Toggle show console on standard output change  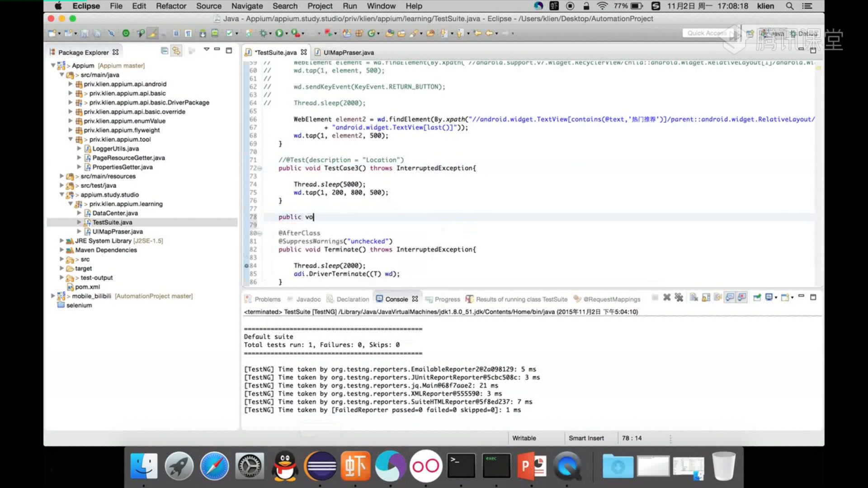pos(730,297)
